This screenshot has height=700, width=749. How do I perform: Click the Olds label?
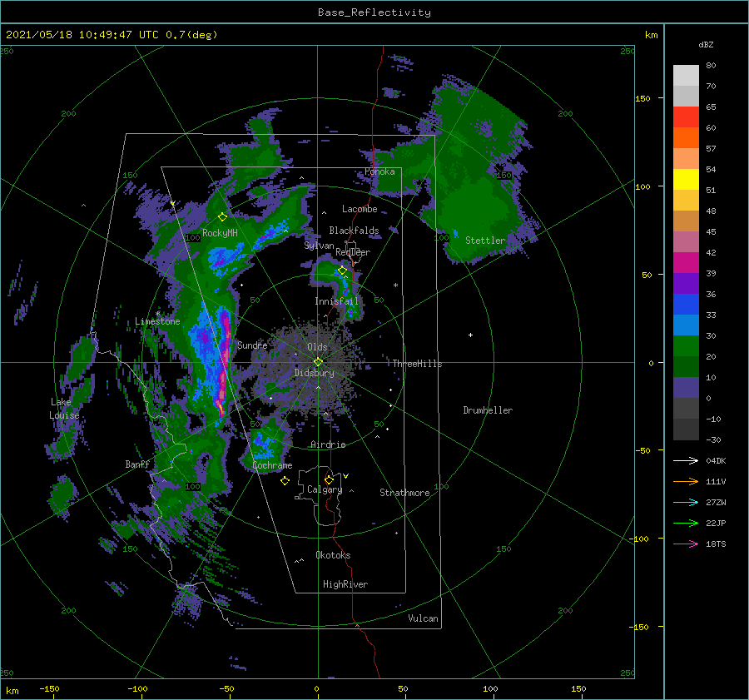click(317, 347)
